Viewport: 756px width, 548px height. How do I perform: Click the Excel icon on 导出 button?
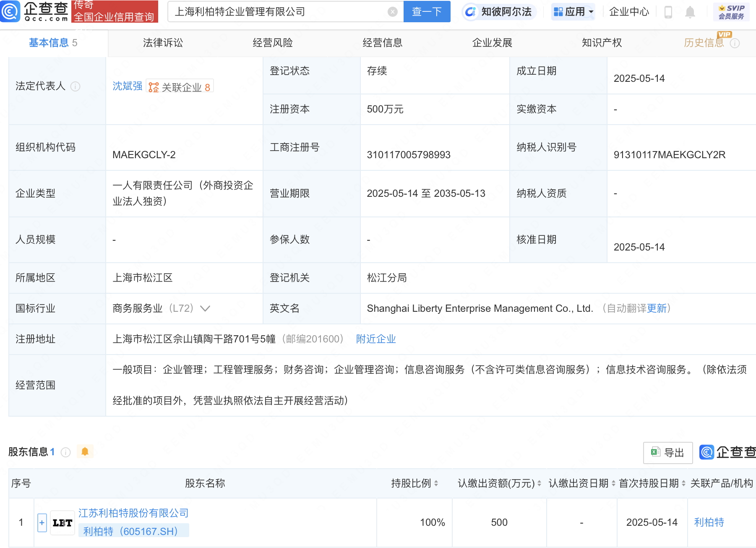click(655, 452)
